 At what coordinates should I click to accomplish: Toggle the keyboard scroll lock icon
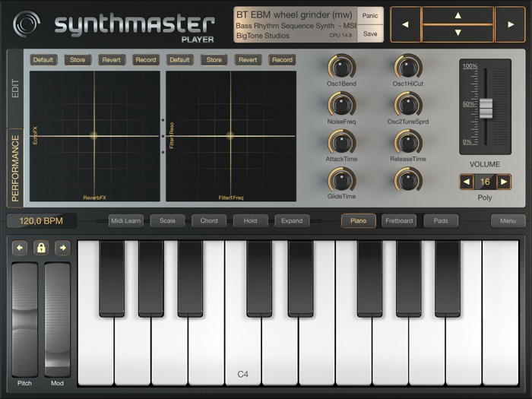click(41, 248)
